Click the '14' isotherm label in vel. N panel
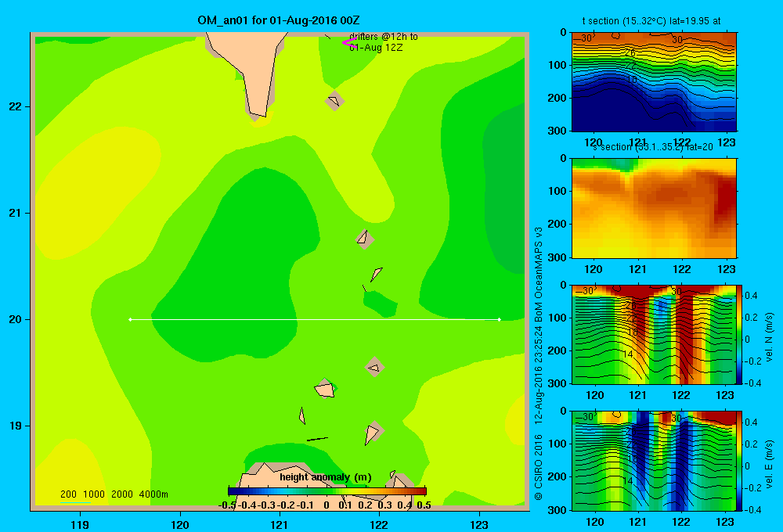The height and width of the screenshot is (532, 783). coord(628,354)
